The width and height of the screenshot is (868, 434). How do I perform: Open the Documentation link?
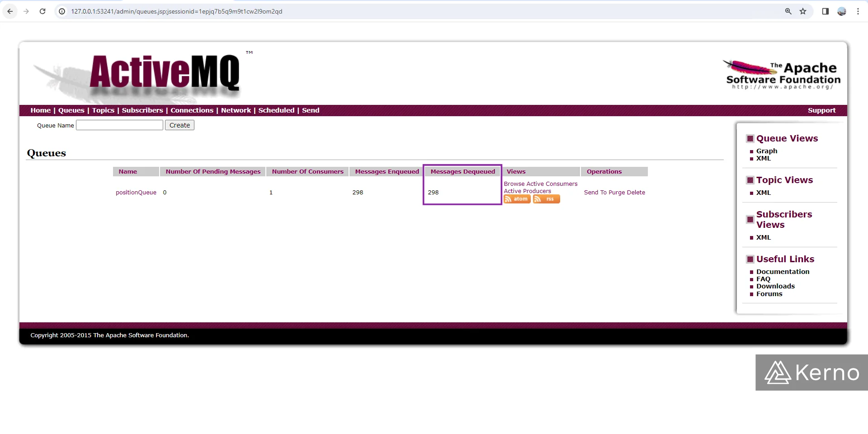pos(783,272)
